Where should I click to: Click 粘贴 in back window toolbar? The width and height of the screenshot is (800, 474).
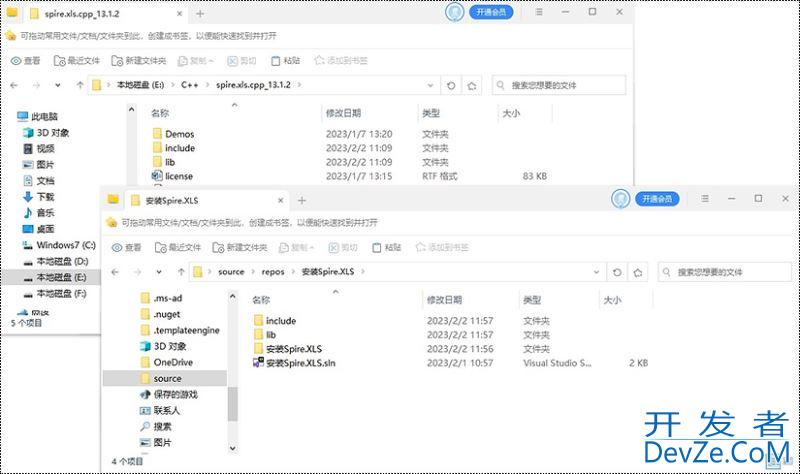click(286, 61)
